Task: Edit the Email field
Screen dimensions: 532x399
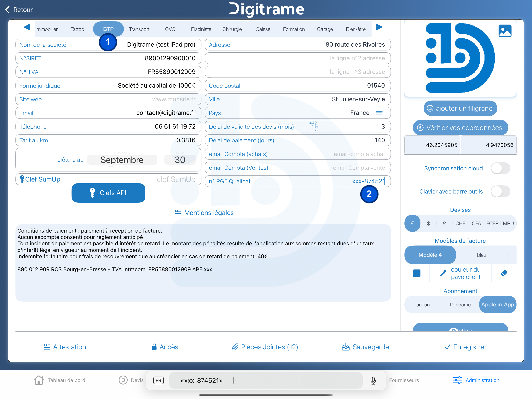Action: click(108, 113)
